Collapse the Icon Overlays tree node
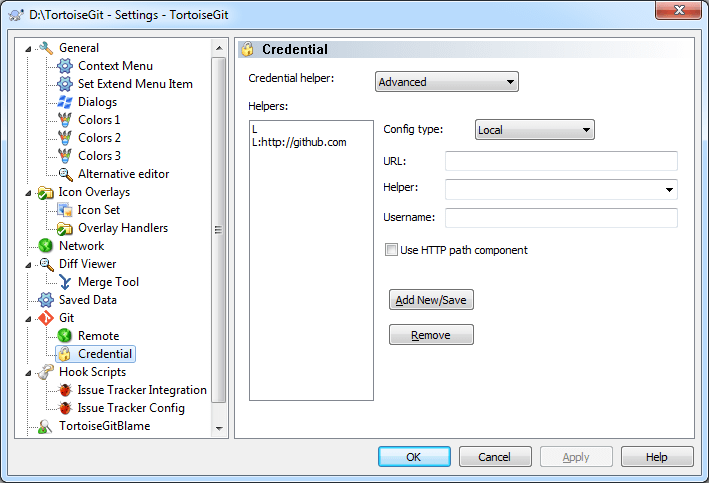The width and height of the screenshot is (709, 483). (28, 193)
